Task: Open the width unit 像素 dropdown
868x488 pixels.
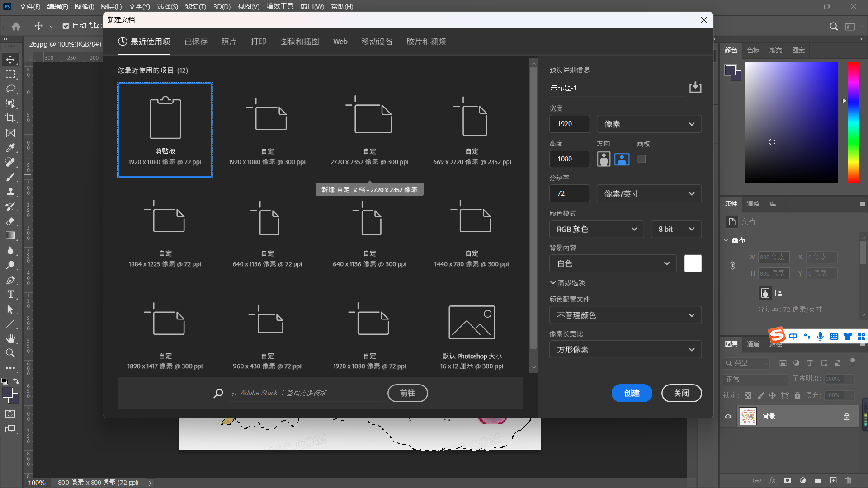Action: tap(649, 124)
